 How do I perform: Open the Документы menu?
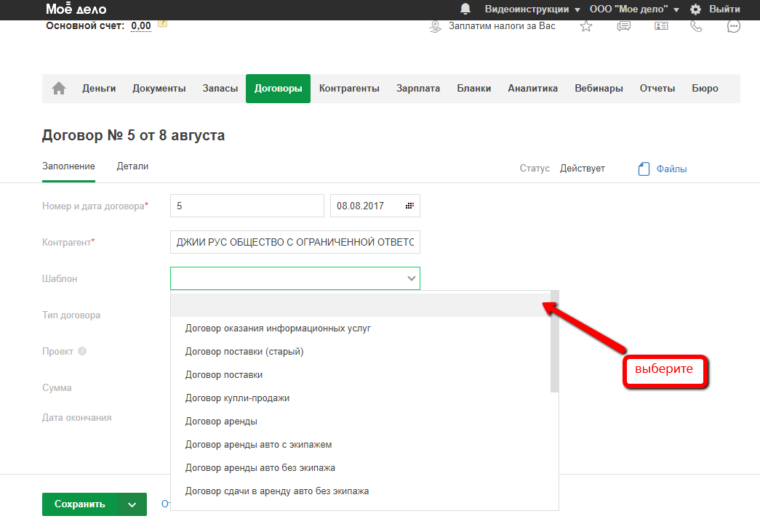click(159, 88)
